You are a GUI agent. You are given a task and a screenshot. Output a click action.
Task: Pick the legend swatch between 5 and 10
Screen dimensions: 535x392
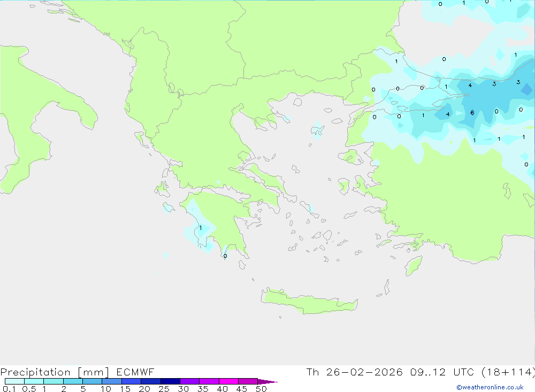click(92, 381)
